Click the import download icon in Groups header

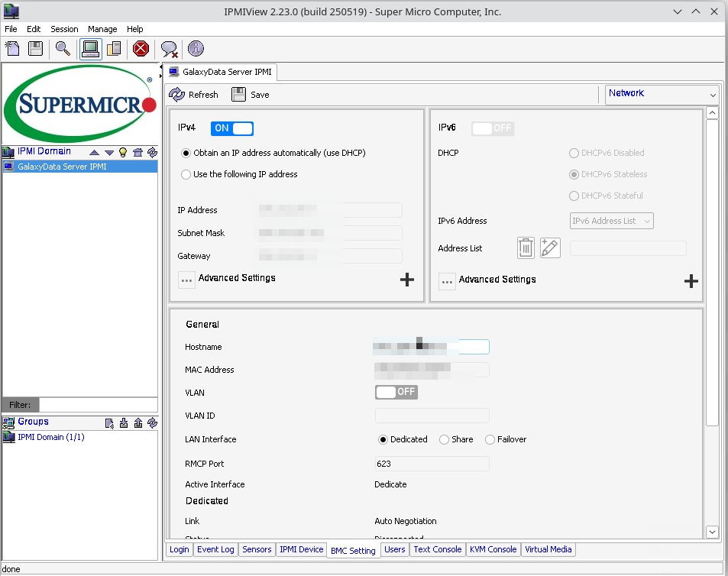click(124, 423)
